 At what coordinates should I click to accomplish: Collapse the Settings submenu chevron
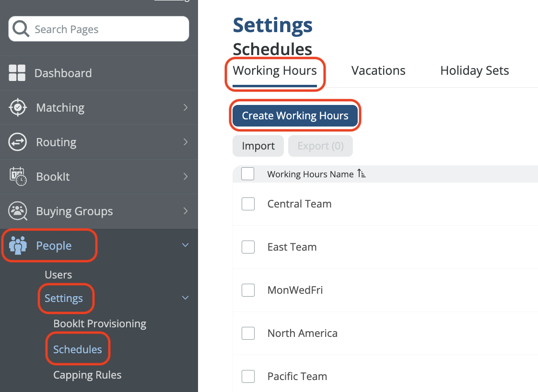coord(186,298)
